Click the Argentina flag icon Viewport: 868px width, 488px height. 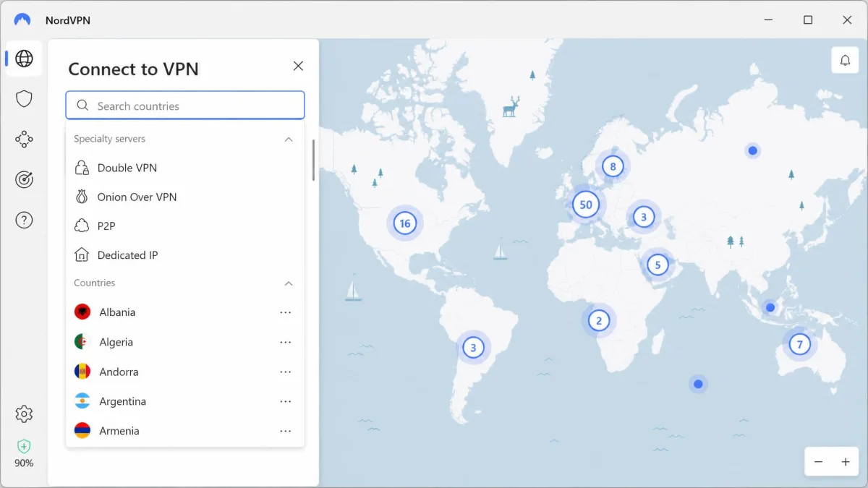82,401
